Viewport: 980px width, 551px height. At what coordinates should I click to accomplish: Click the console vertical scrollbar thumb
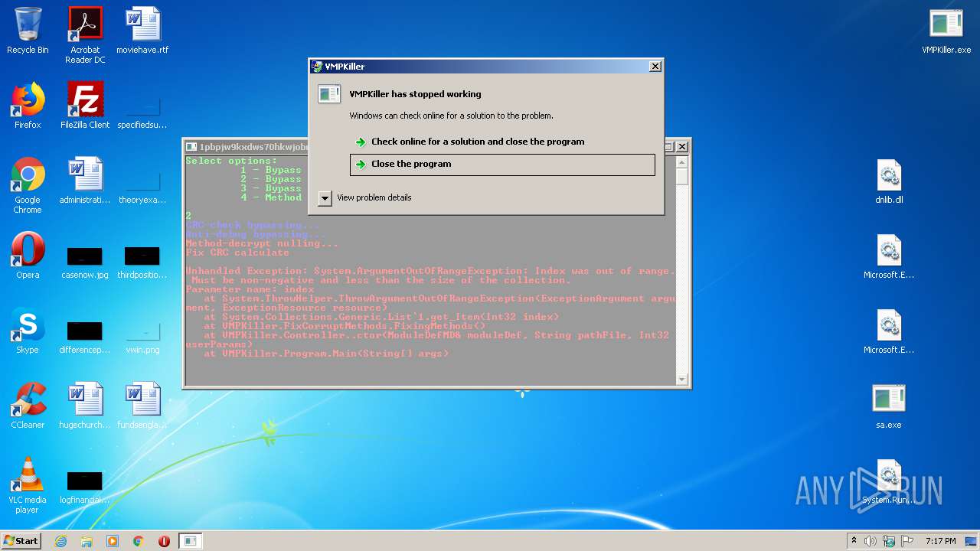pos(681,177)
